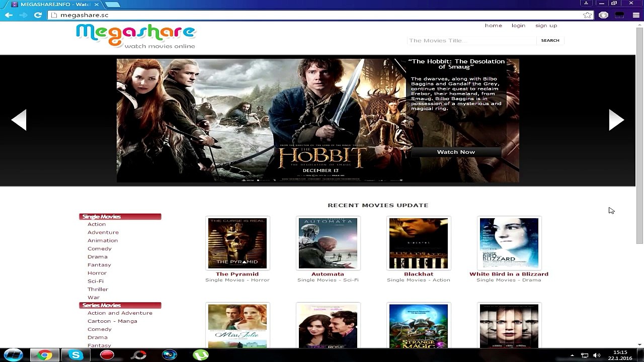Open the Chrome user profile button

point(586,3)
